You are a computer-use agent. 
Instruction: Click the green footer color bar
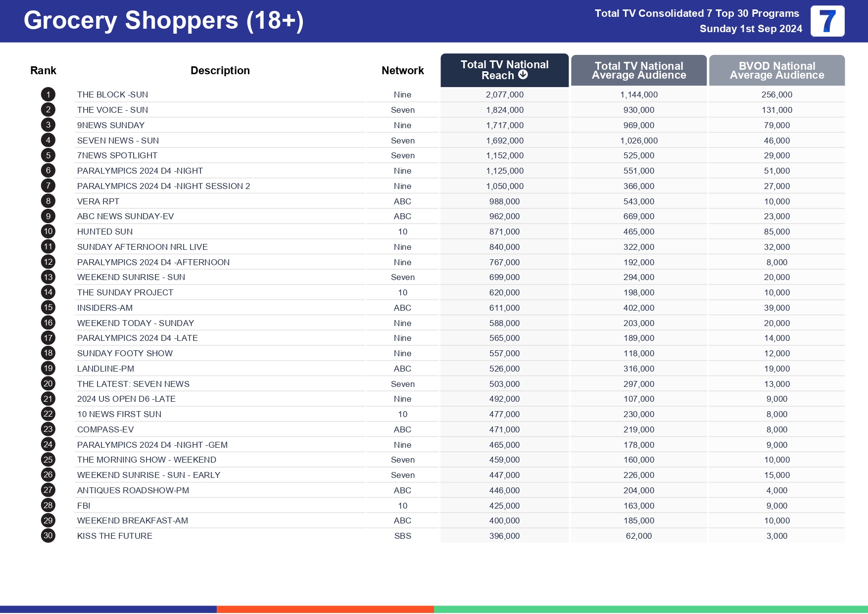coord(651,610)
